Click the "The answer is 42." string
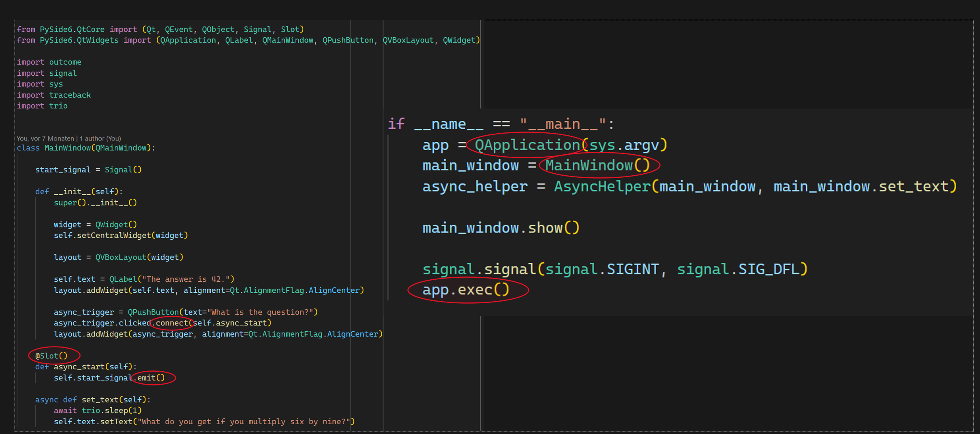 point(186,279)
